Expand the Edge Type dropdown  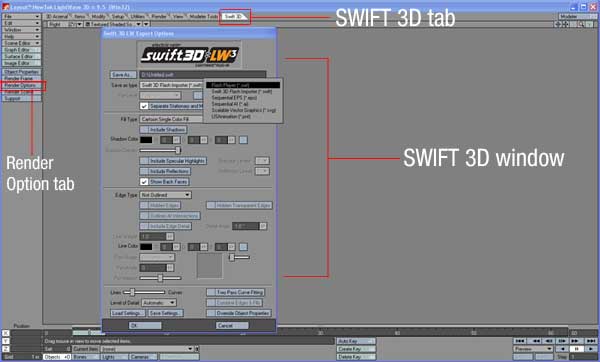(165, 195)
